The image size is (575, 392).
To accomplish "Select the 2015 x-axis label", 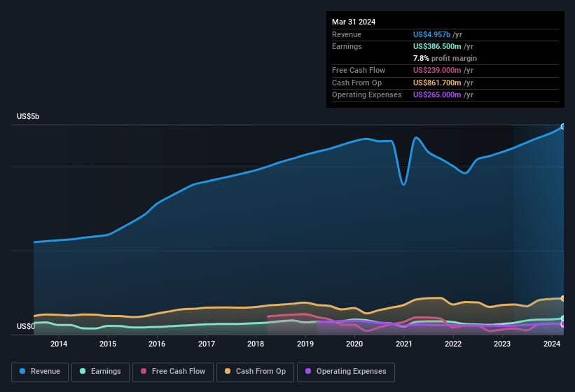I will pos(108,344).
